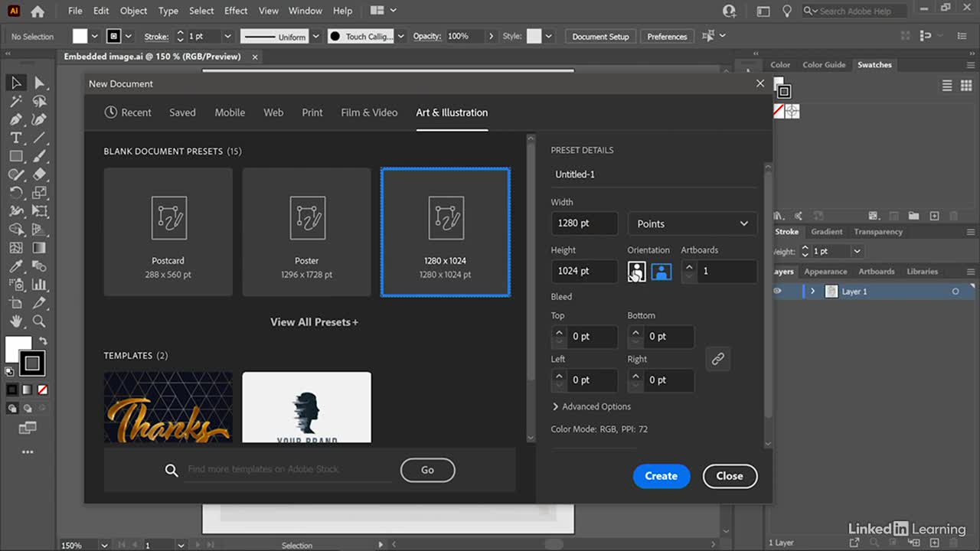
Task: Switch to the Print tab
Action: [x=312, y=112]
